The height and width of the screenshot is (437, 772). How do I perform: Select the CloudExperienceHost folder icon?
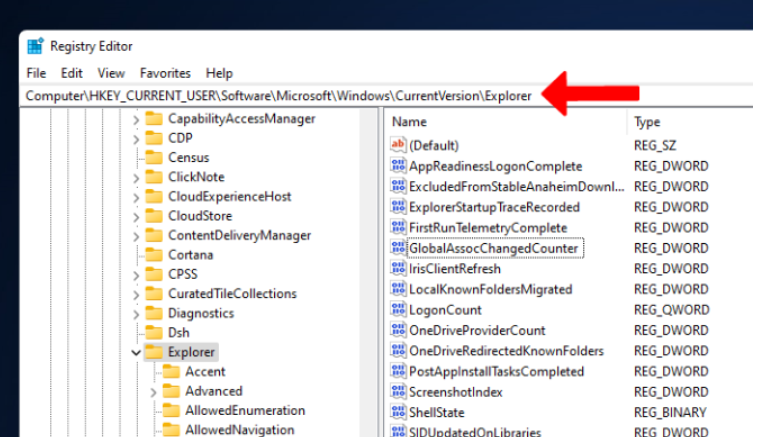pyautogui.click(x=154, y=196)
